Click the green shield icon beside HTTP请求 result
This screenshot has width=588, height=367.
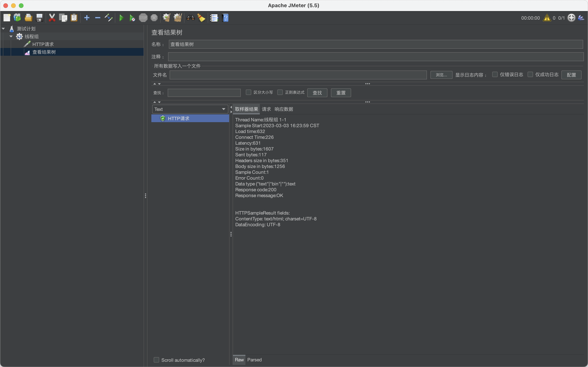163,119
